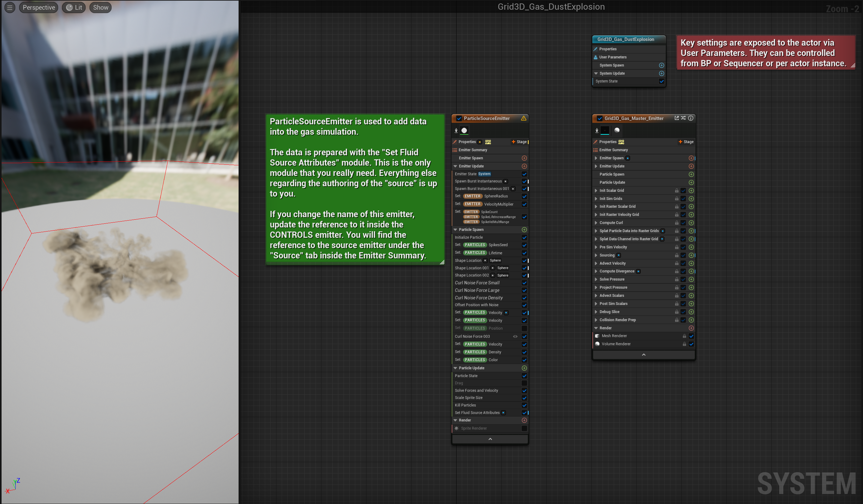The width and height of the screenshot is (863, 504).
Task: Collapse the Particle Spawn group in ParticleSourceEmitter
Action: 455,230
